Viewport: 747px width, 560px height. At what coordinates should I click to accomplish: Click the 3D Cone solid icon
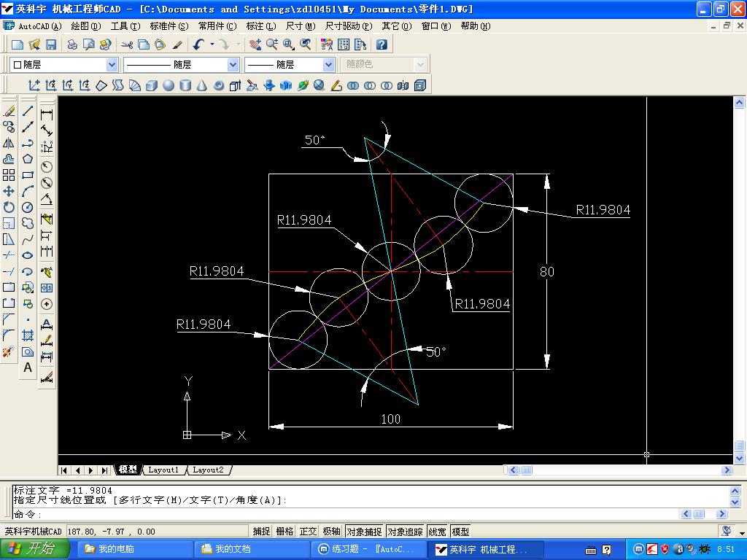point(202,85)
